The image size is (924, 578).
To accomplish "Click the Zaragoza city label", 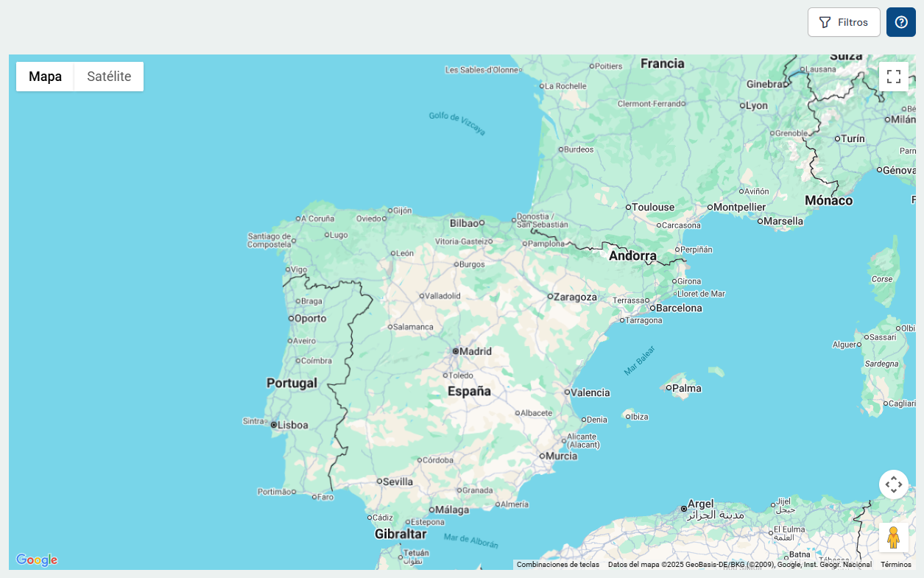I will [x=575, y=297].
